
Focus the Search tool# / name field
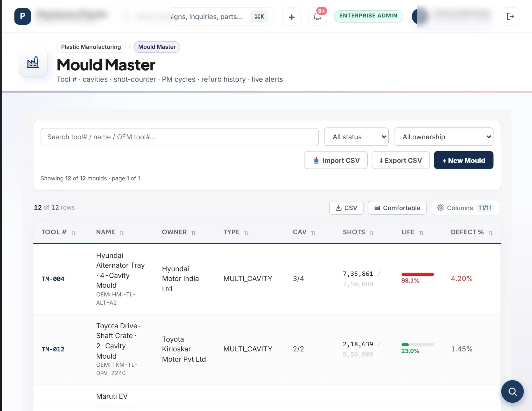179,137
